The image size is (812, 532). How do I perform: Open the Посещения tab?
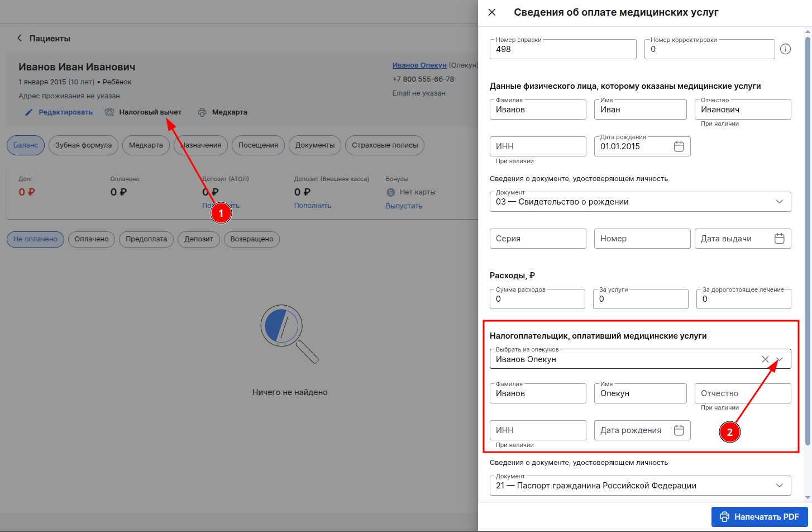coord(258,145)
